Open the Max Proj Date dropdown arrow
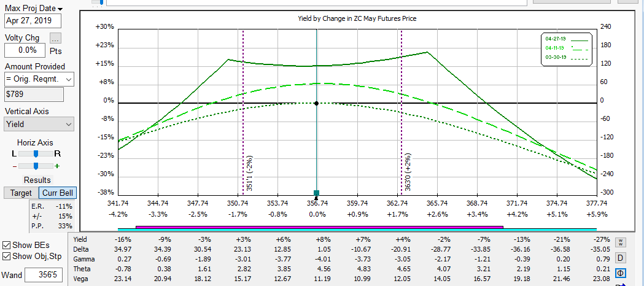 coord(60,9)
